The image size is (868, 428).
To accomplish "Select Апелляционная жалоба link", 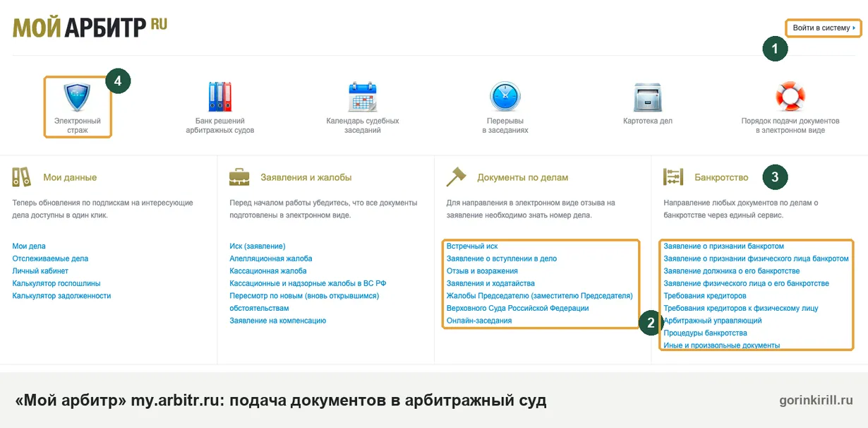I will tap(271, 258).
